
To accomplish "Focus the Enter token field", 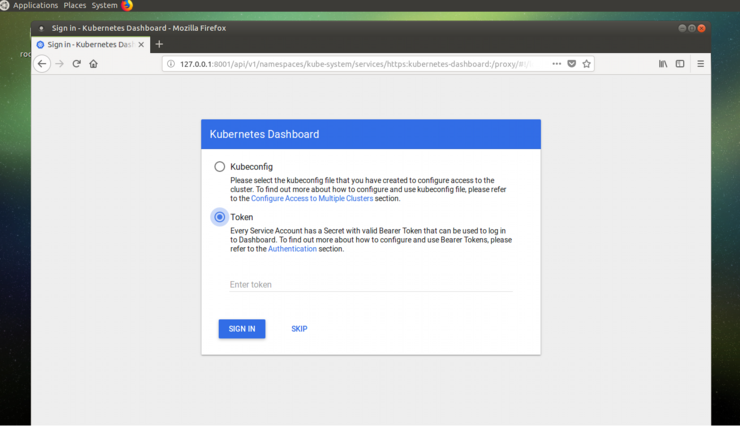I will [x=371, y=284].
